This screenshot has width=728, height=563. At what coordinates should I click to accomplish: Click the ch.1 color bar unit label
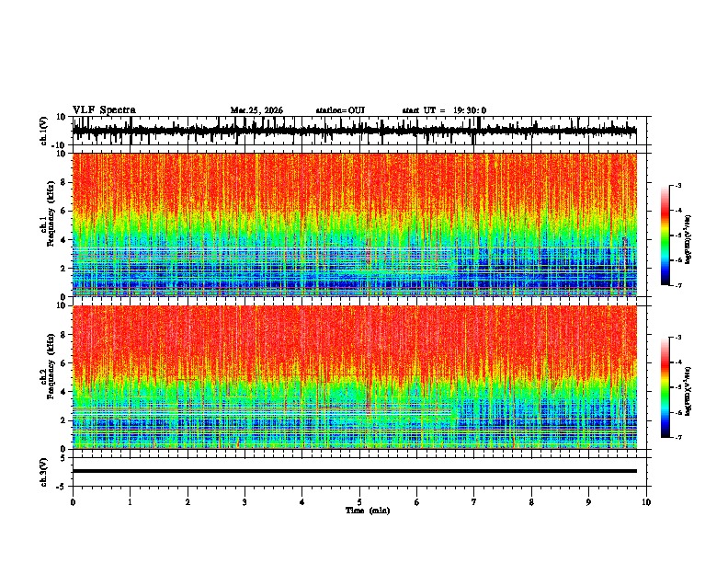[688, 240]
